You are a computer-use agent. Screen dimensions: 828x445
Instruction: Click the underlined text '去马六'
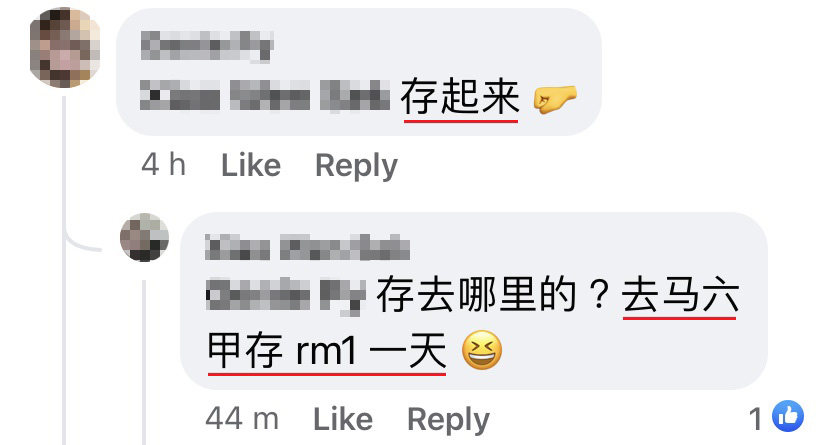click(680, 295)
